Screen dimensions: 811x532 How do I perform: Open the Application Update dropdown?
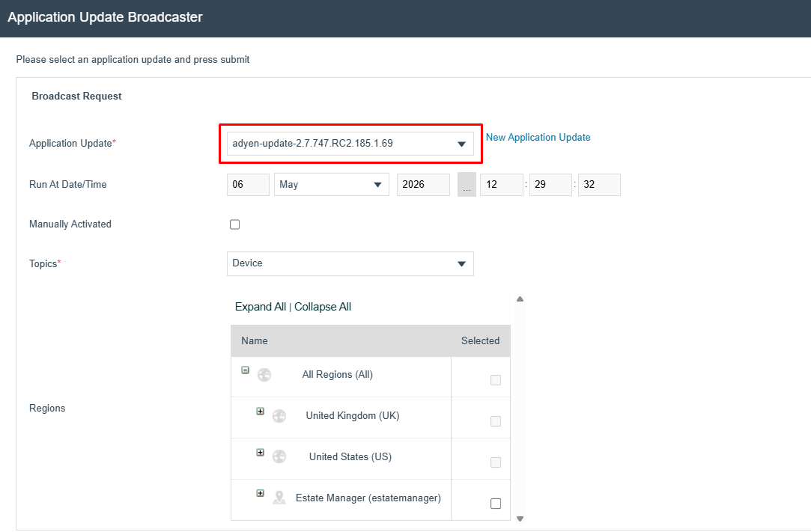[x=350, y=144]
